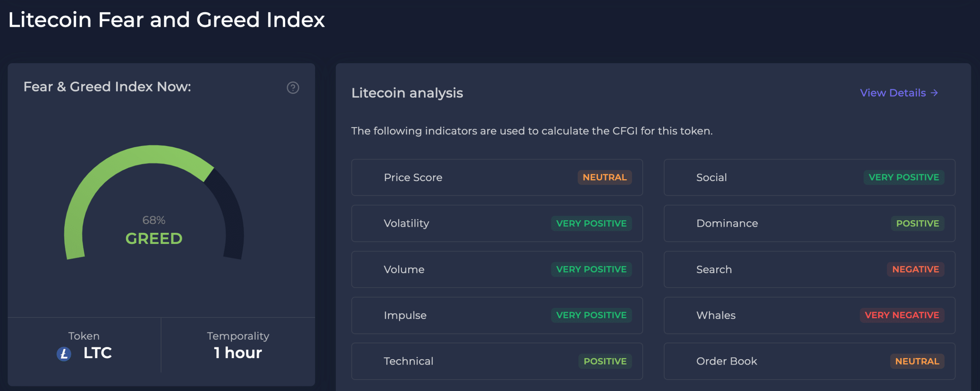Open the Social indicator card
This screenshot has height=391, width=980.
tap(711, 178)
